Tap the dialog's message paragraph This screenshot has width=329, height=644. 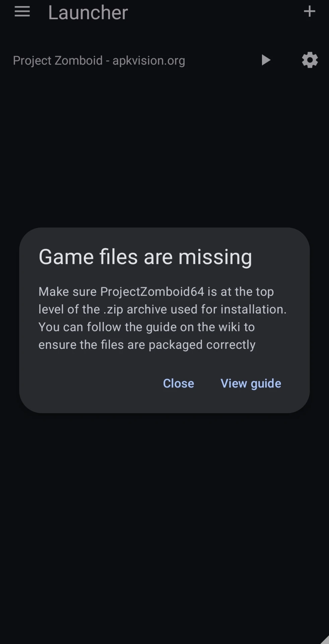(x=163, y=318)
